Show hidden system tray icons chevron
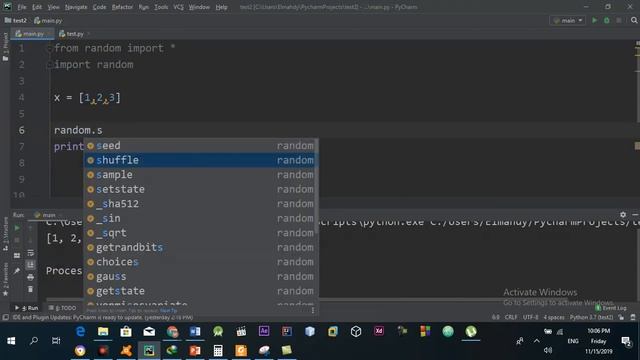The image size is (640, 360). 536,341
